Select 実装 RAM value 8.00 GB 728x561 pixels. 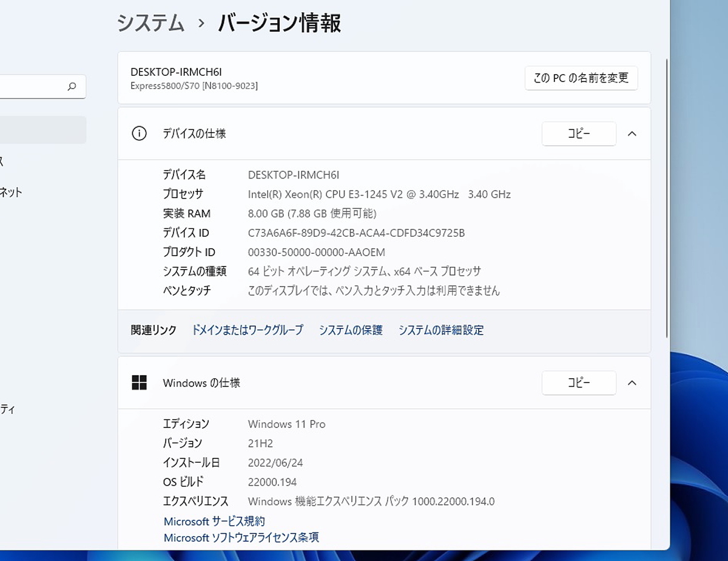coord(312,213)
